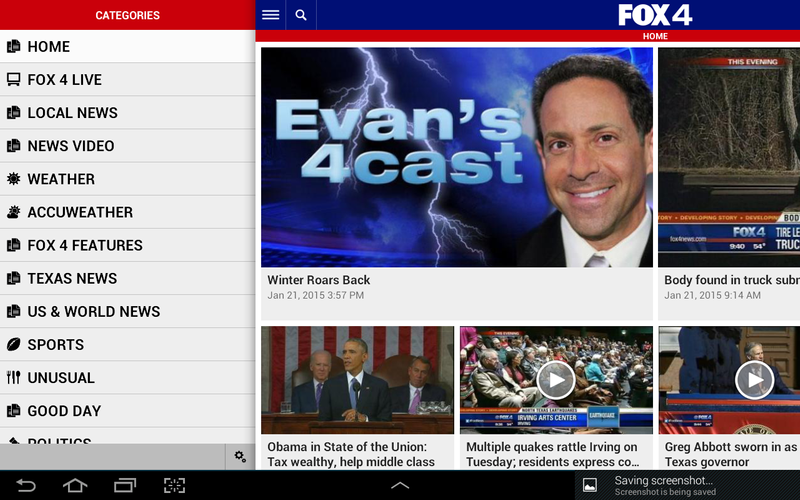Open FOX 4 FEATURES category
The image size is (800, 500).
(x=128, y=245)
